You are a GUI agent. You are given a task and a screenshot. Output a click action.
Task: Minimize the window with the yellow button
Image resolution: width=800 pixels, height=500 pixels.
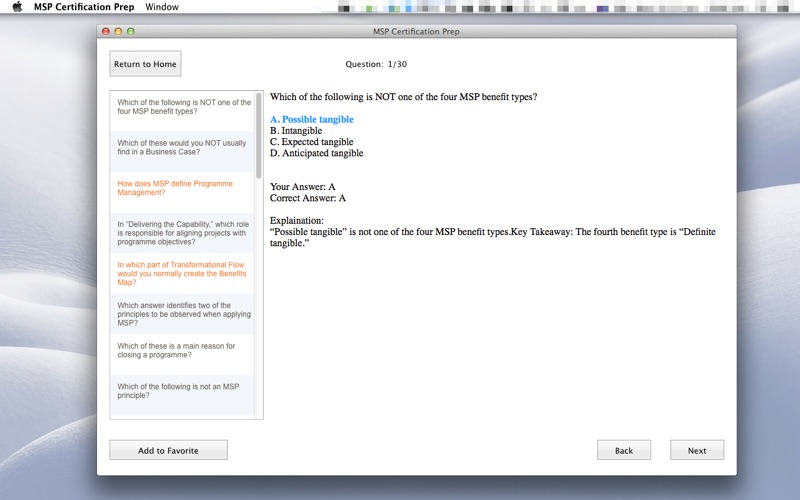[118, 31]
